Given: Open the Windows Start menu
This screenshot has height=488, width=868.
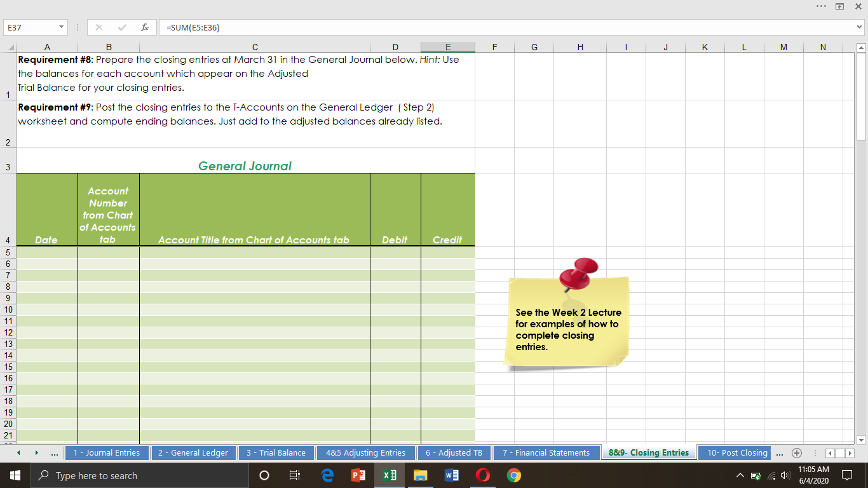Looking at the screenshot, I should [x=15, y=475].
